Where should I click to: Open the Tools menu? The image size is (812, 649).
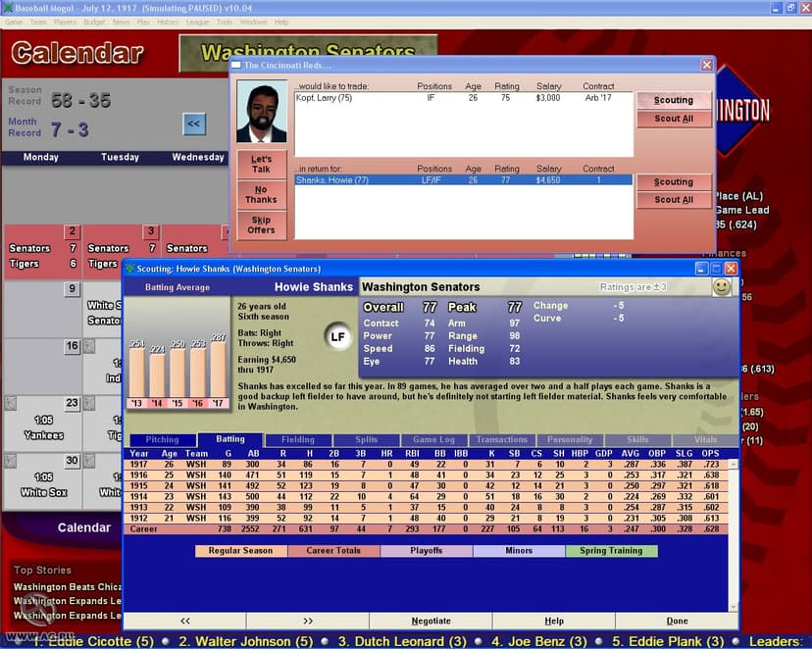[x=225, y=22]
